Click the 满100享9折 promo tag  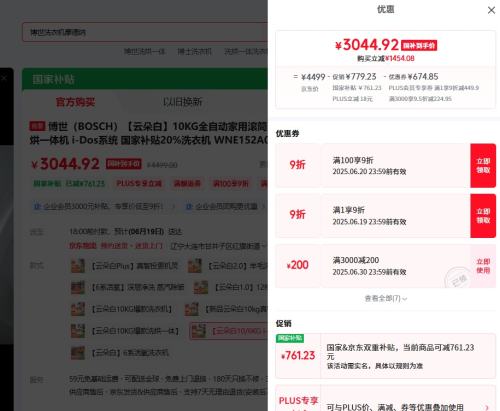[x=231, y=184]
